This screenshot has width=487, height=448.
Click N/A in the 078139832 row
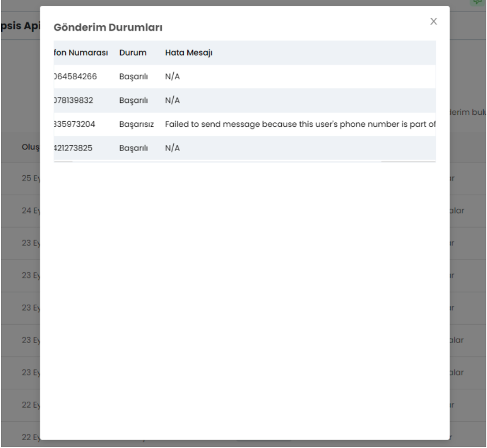point(172,100)
